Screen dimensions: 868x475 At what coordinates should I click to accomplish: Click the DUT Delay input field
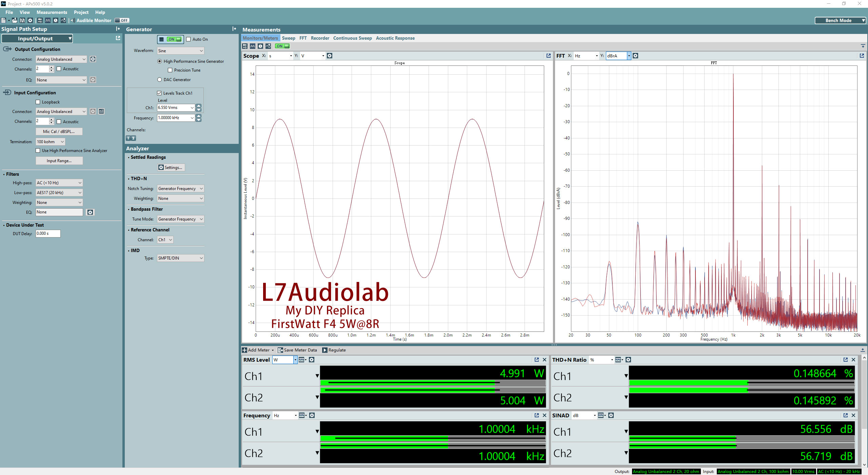coord(48,233)
